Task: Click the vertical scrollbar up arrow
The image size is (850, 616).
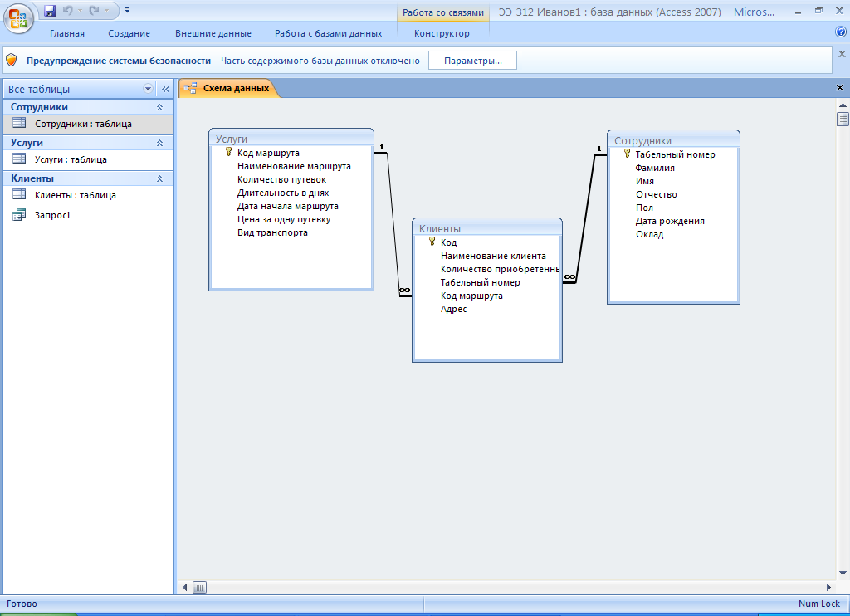Action: click(843, 105)
